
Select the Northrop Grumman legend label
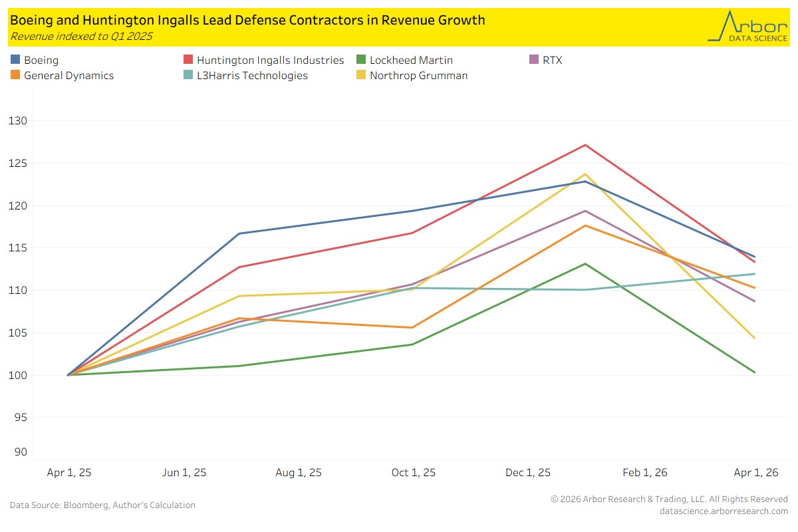click(x=419, y=76)
